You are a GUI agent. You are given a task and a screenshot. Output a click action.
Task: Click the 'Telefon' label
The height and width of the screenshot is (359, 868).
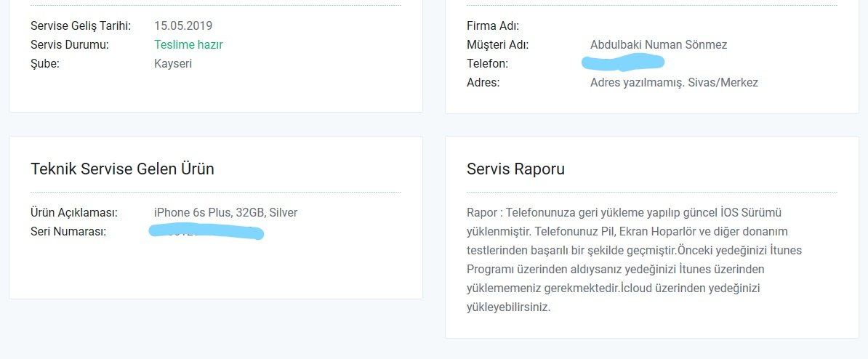(487, 63)
